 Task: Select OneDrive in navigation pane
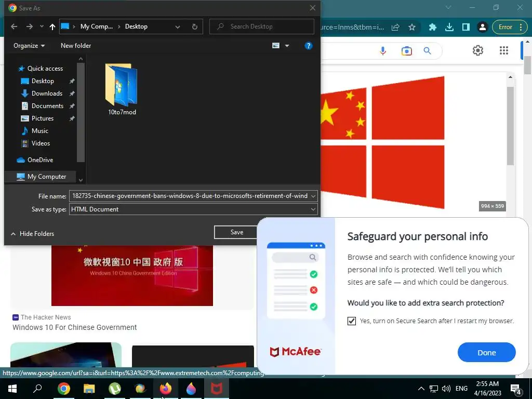[40, 160]
